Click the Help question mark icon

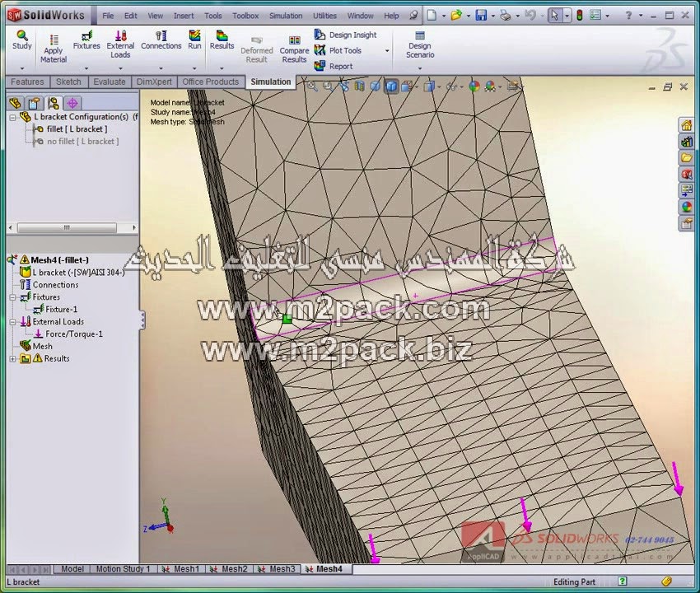[628, 16]
